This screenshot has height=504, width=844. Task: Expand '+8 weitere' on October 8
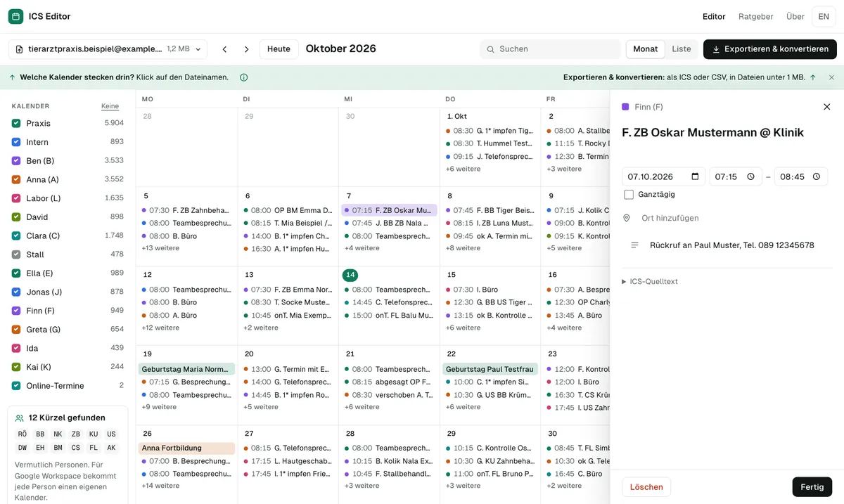pyautogui.click(x=463, y=248)
